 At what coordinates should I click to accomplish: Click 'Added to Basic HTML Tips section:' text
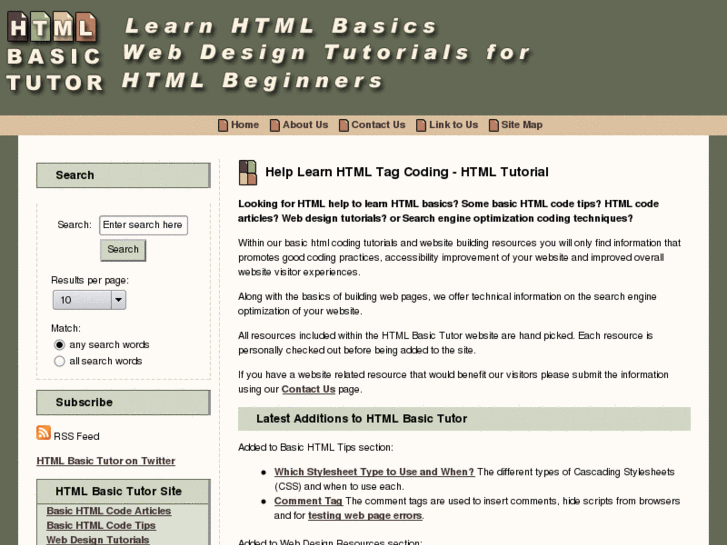tap(315, 447)
